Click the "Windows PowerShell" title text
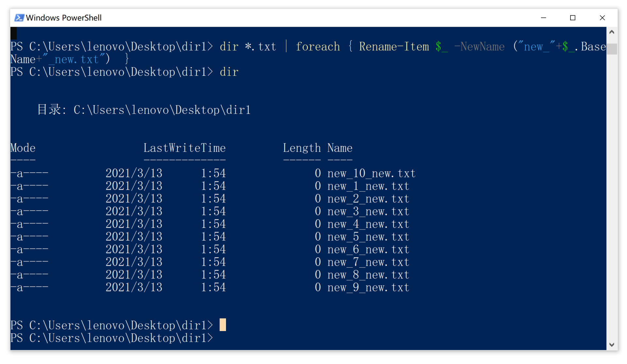This screenshot has height=364, width=627. click(64, 18)
